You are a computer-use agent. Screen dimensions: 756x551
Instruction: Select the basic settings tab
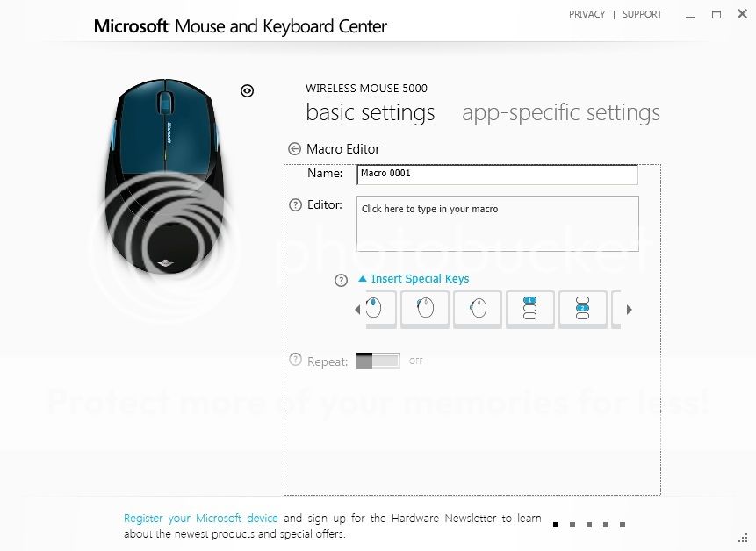point(370,113)
